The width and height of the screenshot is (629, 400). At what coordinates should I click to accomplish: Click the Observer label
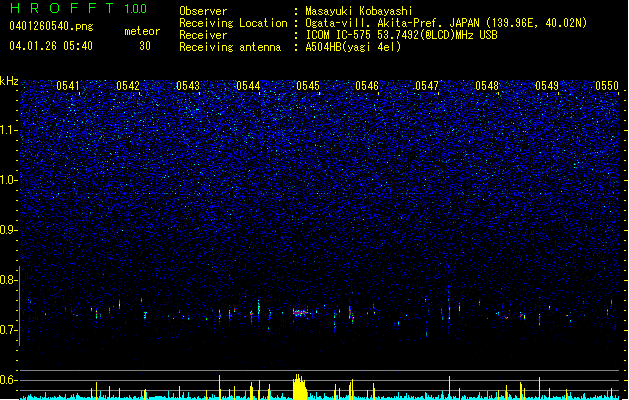(x=203, y=11)
